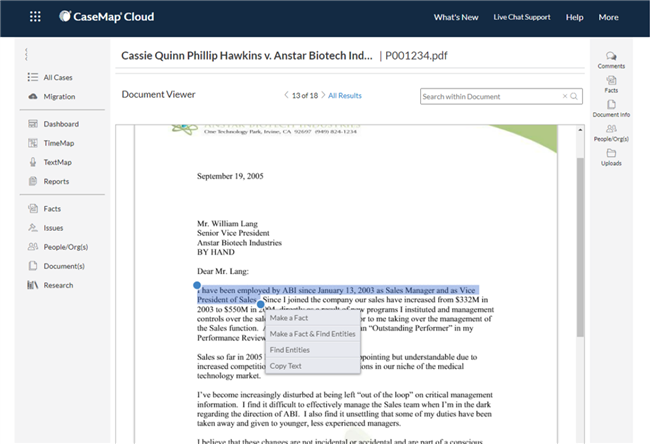The image size is (650, 444).
Task: Open the Issues sidebar icon
Action: [33, 228]
